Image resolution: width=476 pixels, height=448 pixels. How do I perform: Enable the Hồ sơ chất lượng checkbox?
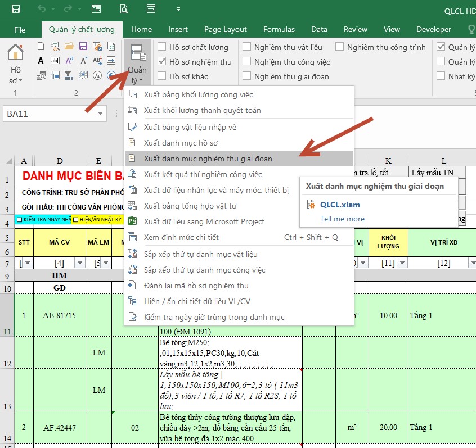pos(162,47)
